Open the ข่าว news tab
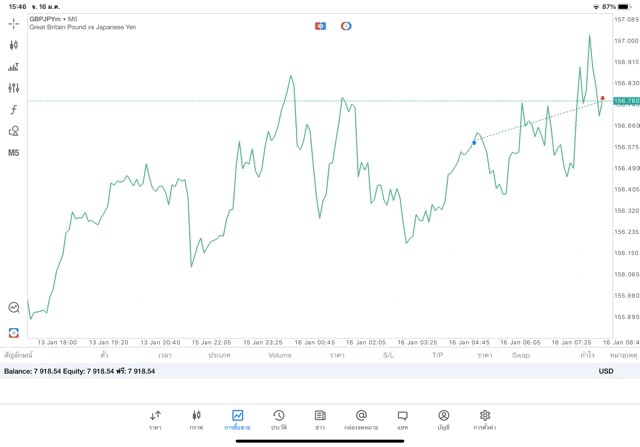 [320, 419]
